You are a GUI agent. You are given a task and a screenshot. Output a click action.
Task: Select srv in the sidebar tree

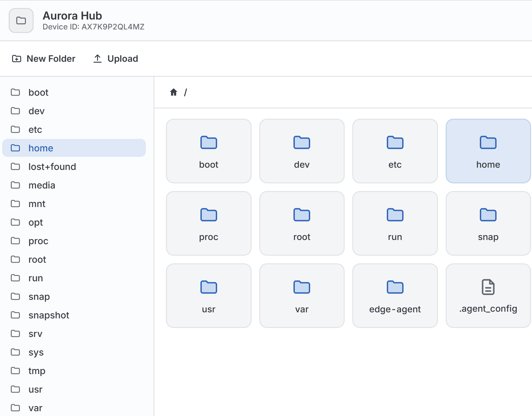coord(74,334)
